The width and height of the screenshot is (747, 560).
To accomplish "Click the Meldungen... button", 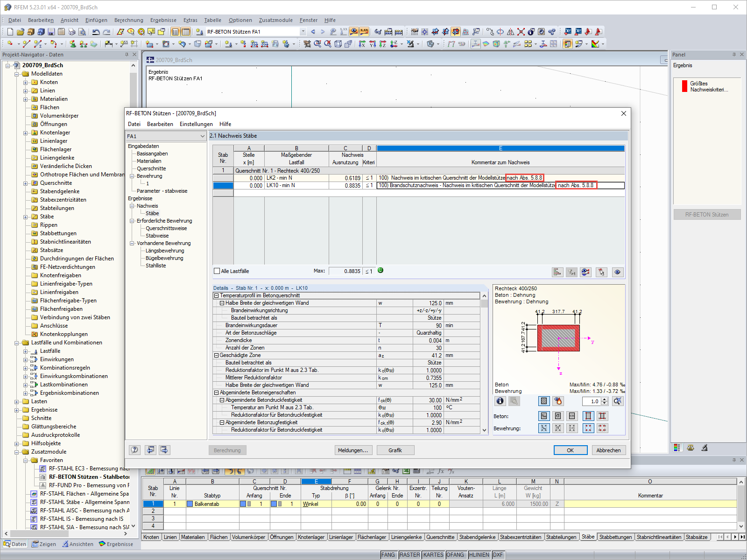I will (353, 450).
